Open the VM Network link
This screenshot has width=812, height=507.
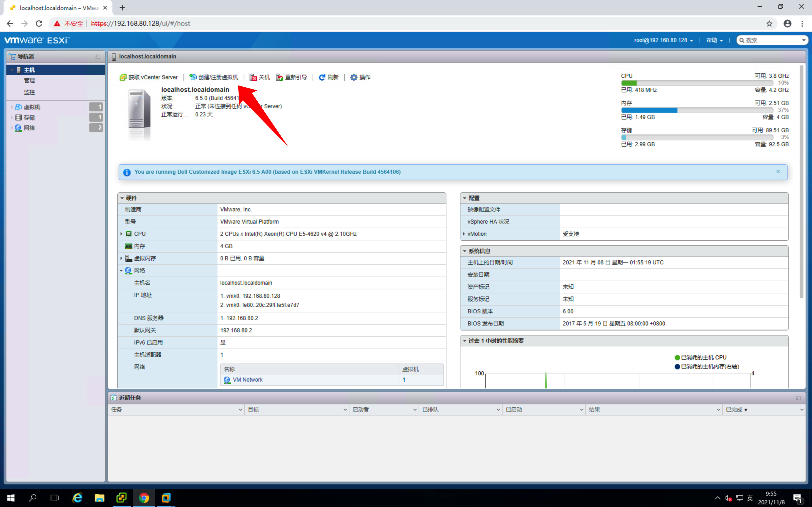click(247, 380)
